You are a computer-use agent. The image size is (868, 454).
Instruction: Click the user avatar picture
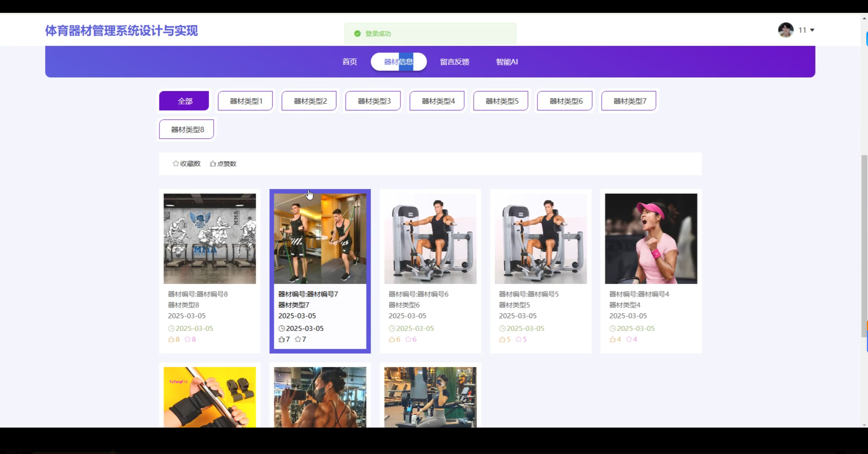(786, 30)
